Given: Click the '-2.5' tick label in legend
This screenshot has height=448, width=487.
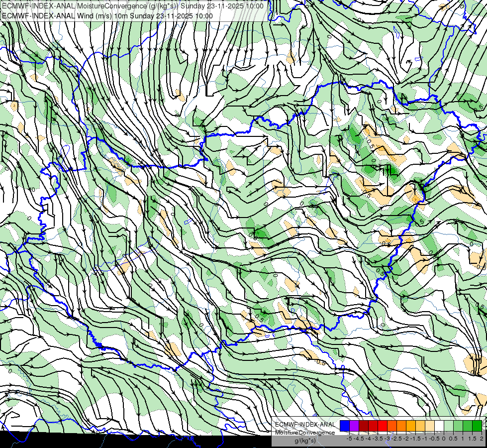Looking at the screenshot, I should [x=396, y=439].
